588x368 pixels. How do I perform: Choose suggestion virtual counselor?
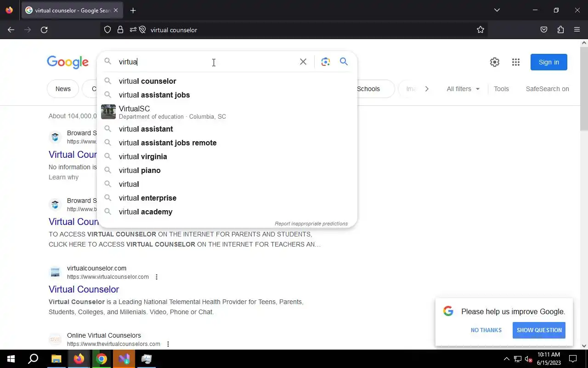(x=227, y=81)
